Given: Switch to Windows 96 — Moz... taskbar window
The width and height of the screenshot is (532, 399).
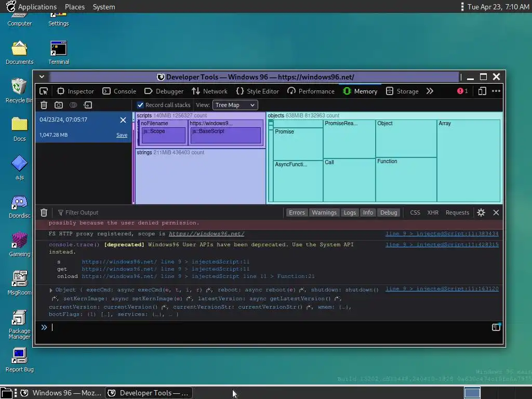Looking at the screenshot, I should [x=60, y=393].
